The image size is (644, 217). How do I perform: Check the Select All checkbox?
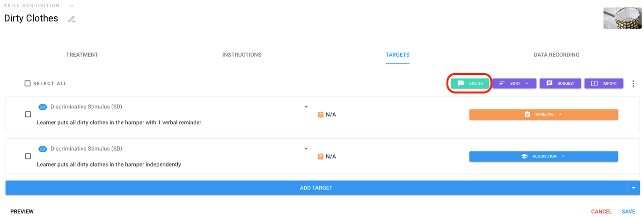pyautogui.click(x=28, y=84)
